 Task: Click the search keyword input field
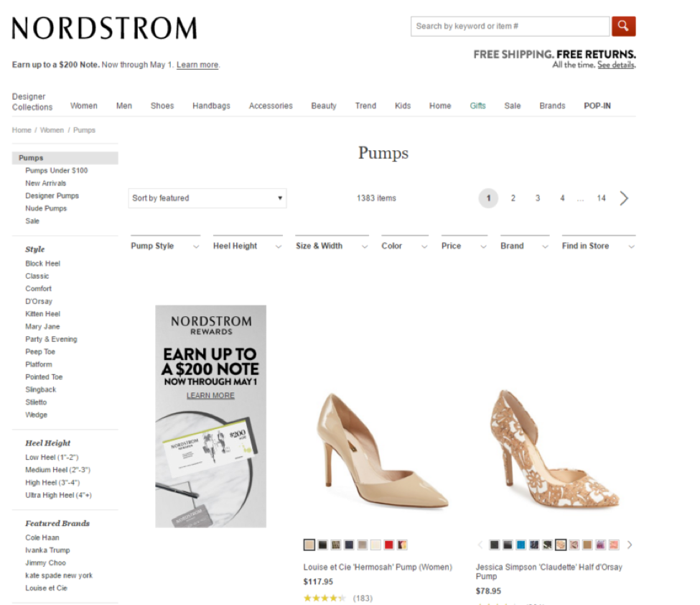[510, 26]
